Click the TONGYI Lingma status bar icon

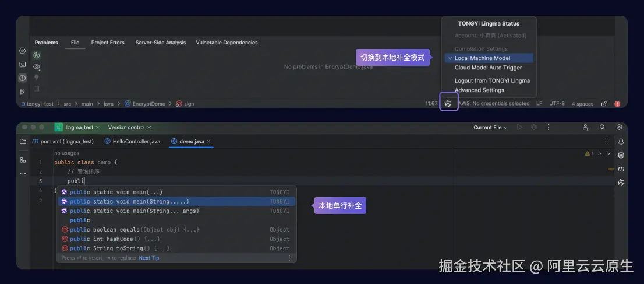448,104
